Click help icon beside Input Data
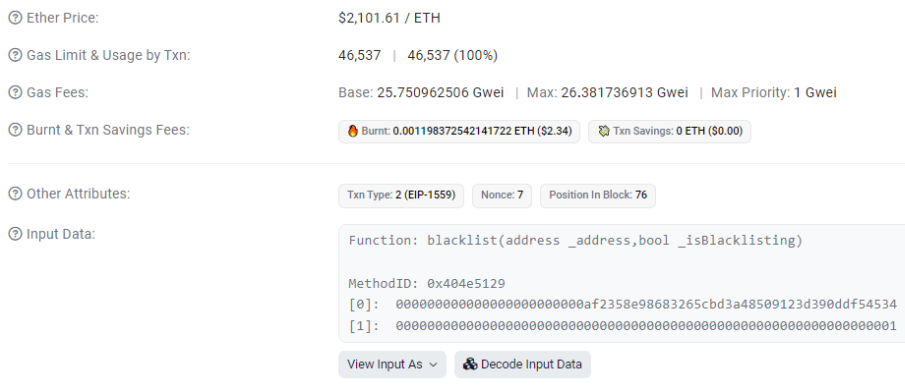905x389 pixels. click(15, 234)
